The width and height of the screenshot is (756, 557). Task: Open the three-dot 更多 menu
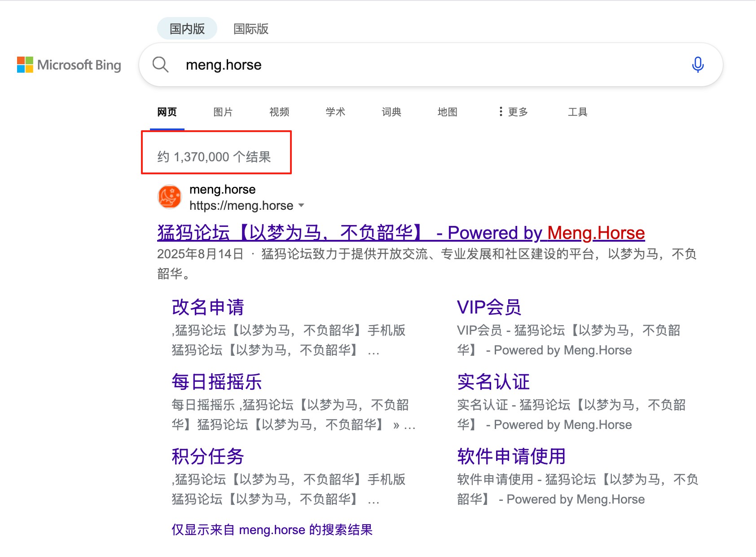pyautogui.click(x=513, y=112)
